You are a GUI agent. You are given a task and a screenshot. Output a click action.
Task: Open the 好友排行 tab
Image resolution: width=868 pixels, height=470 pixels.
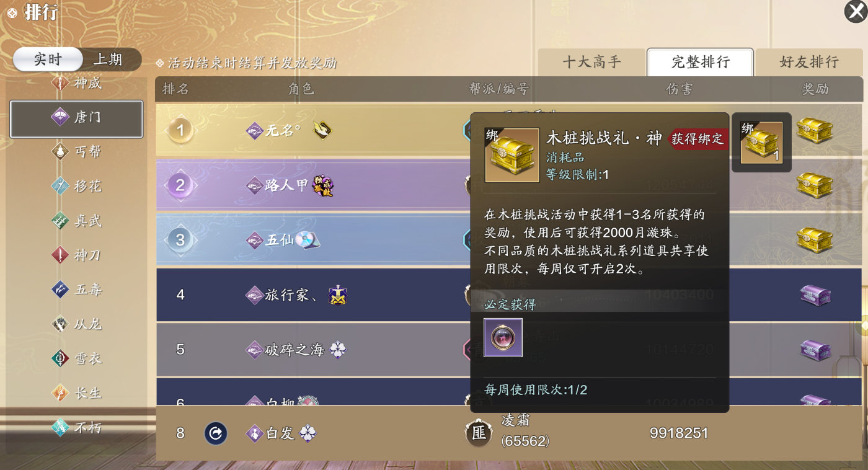point(809,62)
